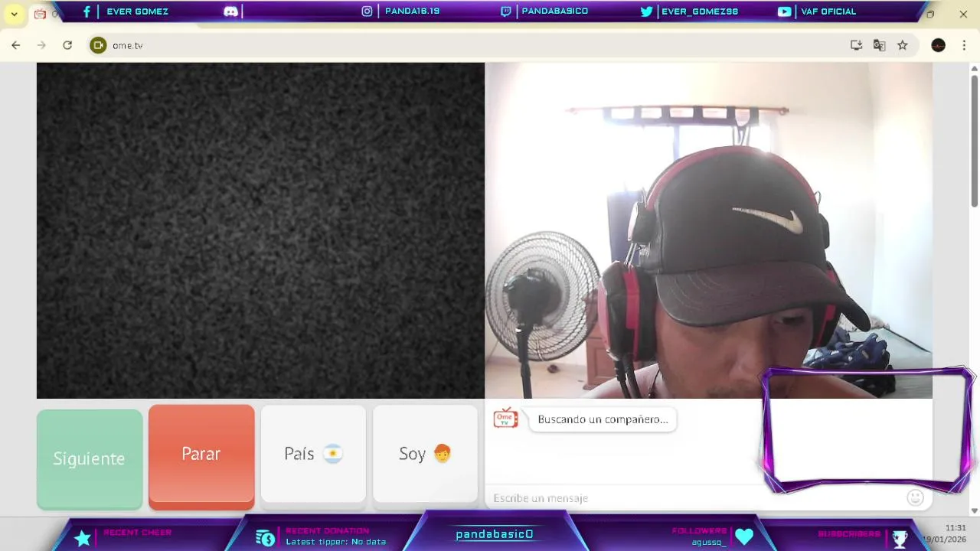
Task: Click the Siguiente button
Action: point(90,458)
